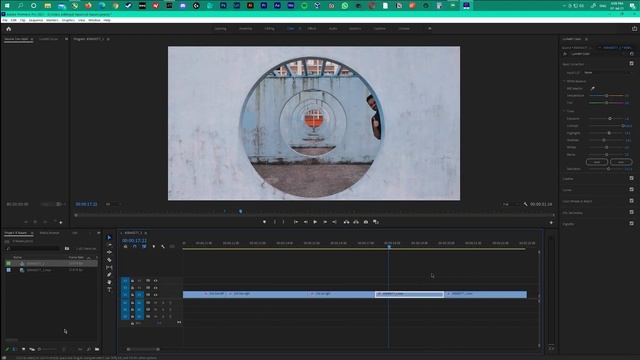Step back one frame
The image size is (640, 360).
coord(305,222)
